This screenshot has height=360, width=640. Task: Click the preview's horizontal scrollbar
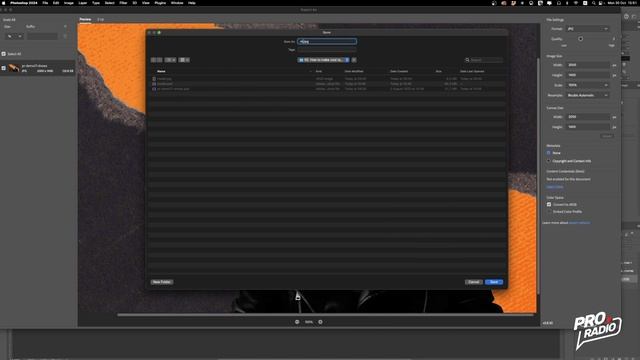325,315
